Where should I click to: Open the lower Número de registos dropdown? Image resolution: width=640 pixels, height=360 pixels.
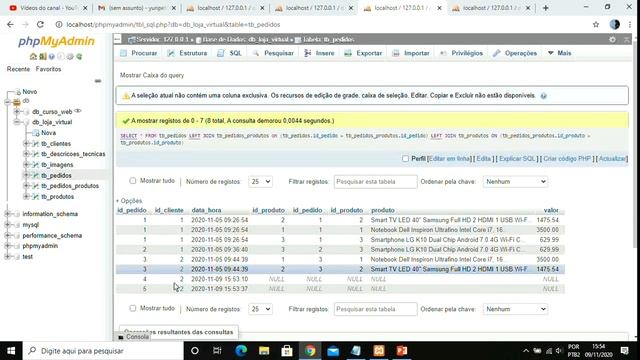tap(260, 309)
